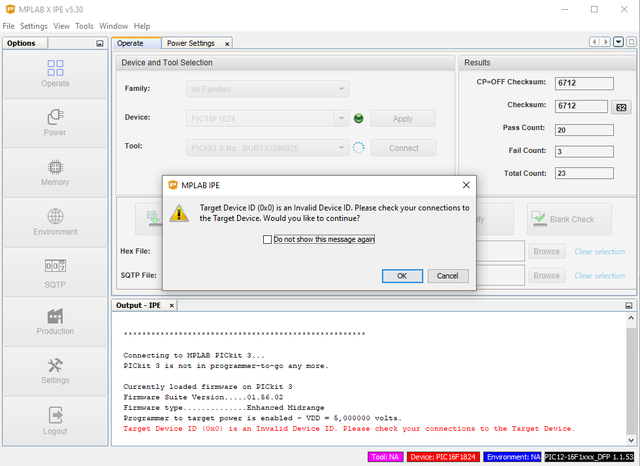Open the Help menu
The image size is (640, 466).
coord(142,26)
